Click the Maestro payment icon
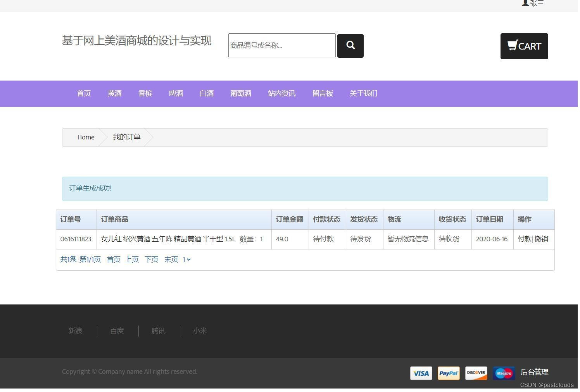 tap(503, 373)
